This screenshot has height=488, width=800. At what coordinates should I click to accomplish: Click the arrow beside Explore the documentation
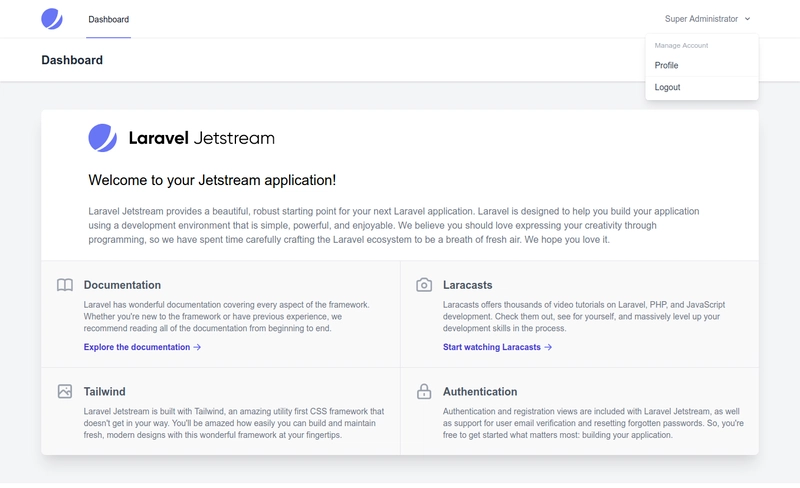(197, 348)
